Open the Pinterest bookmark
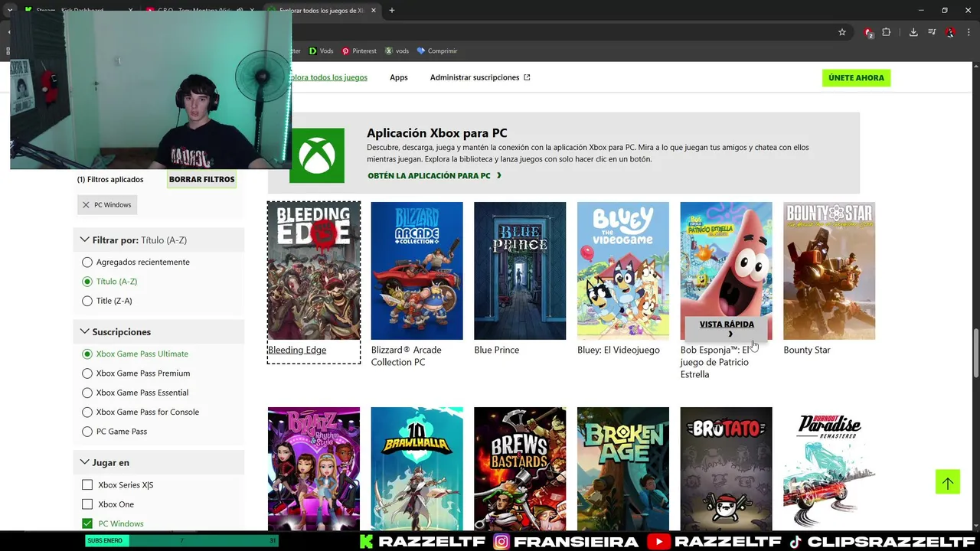Image resolution: width=980 pixels, height=551 pixels. 359,51
